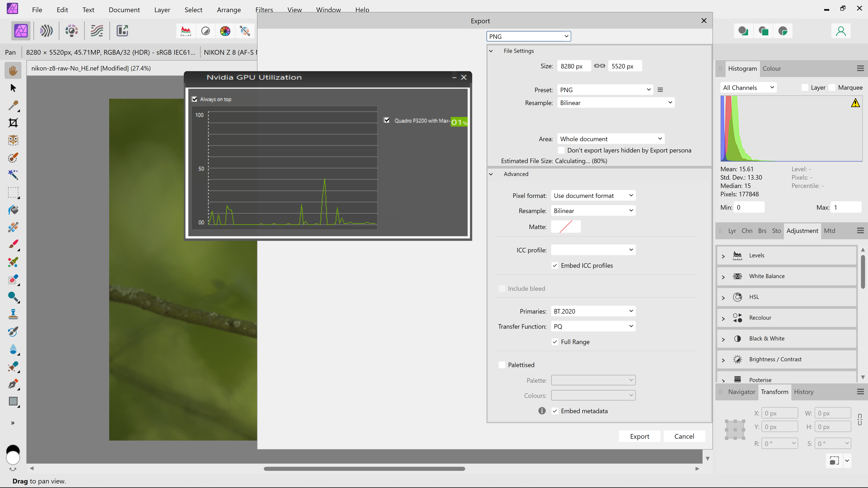
Task: Collapse the File Settings section
Action: click(x=491, y=51)
